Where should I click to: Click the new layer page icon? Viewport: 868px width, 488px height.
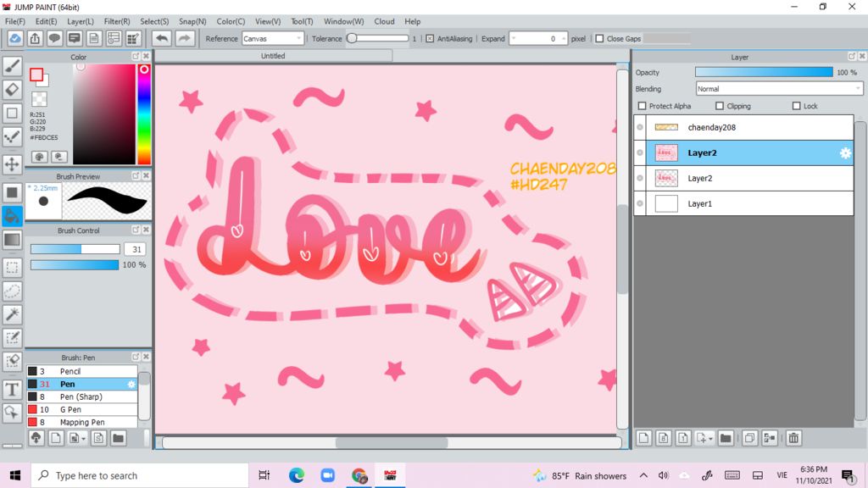click(643, 438)
